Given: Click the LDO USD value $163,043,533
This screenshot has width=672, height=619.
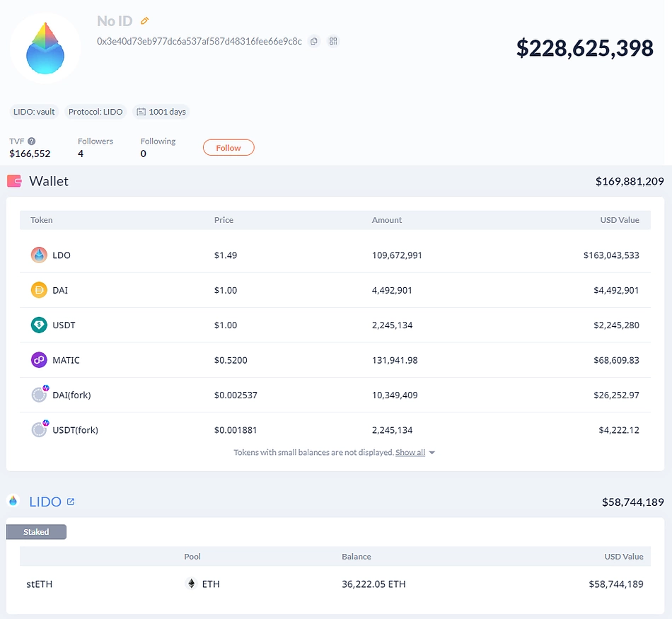Looking at the screenshot, I should (611, 255).
